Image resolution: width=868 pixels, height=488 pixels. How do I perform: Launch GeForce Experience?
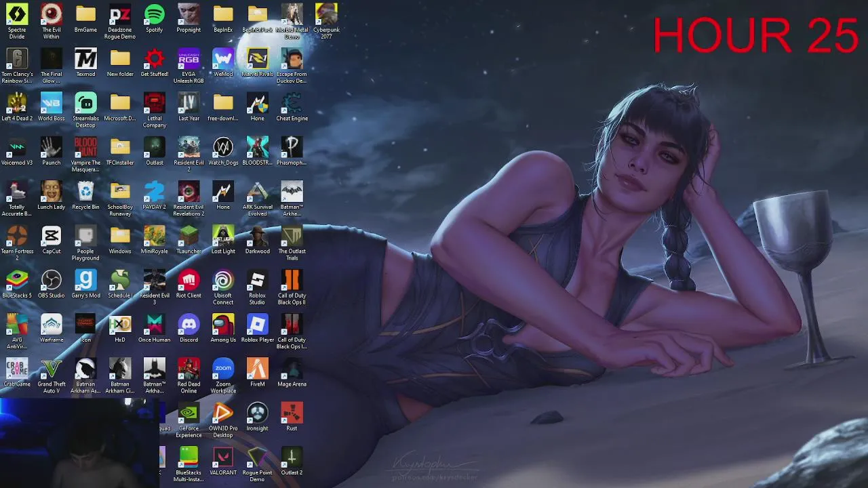coord(189,413)
